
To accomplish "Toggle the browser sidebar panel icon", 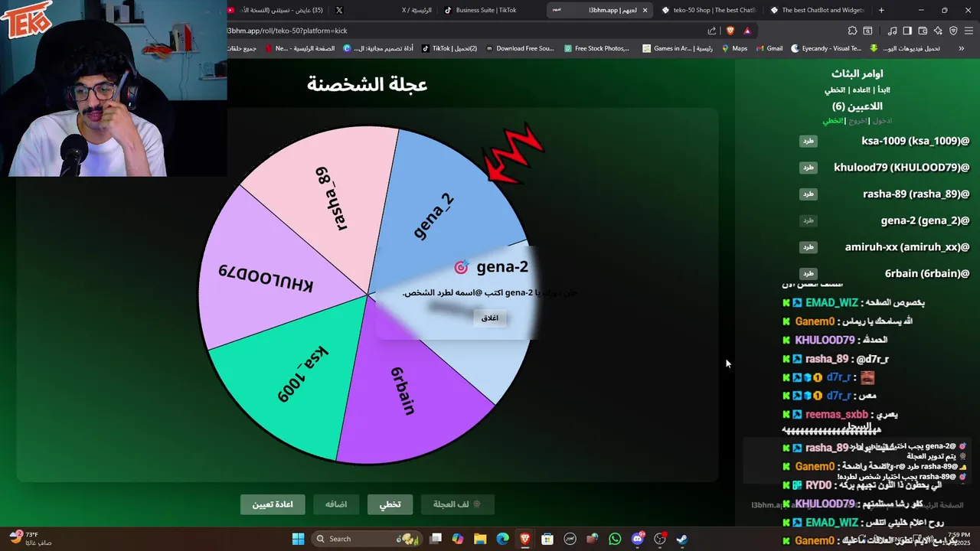I will pyautogui.click(x=907, y=31).
